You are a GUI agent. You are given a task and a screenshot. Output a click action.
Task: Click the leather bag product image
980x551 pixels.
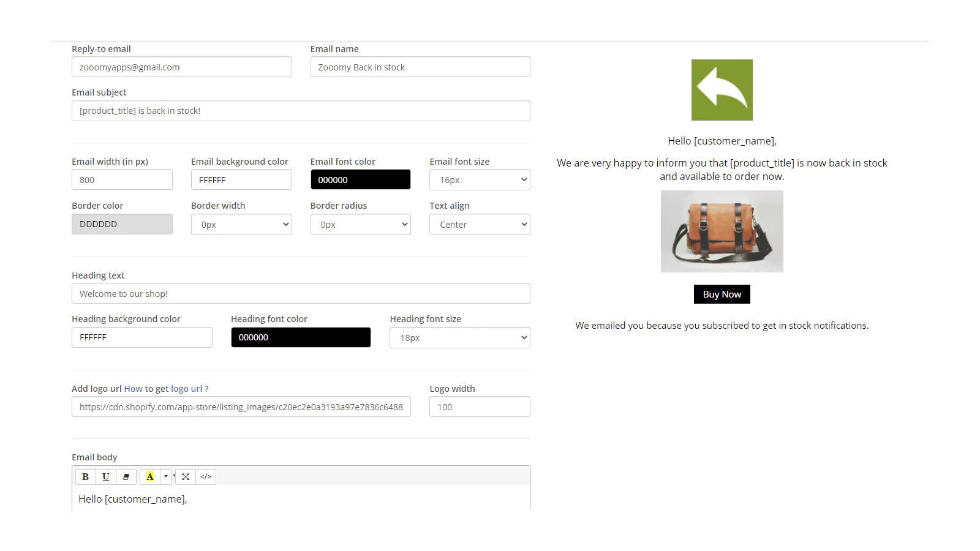(x=722, y=231)
